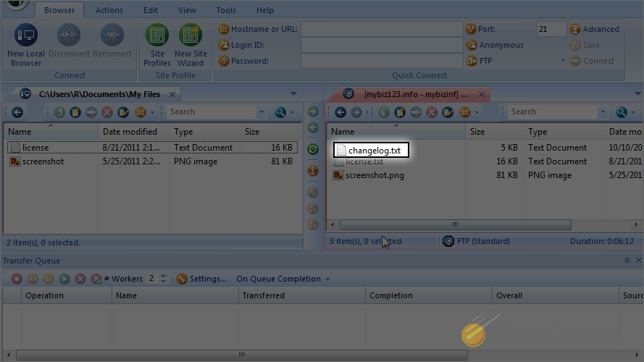Switch to the Actions ribbon tab
The height and width of the screenshot is (362, 644).
pyautogui.click(x=109, y=10)
